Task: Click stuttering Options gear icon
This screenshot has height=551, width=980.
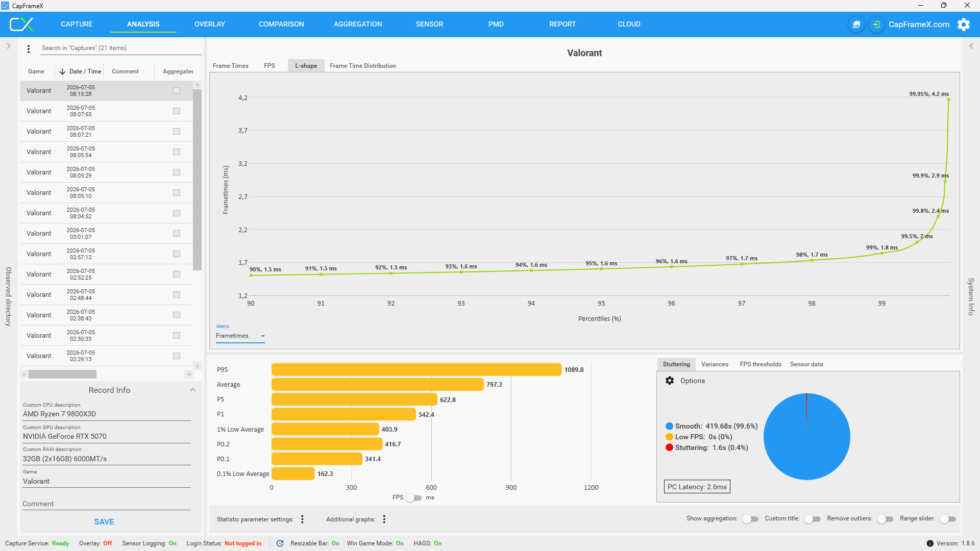Action: (x=670, y=381)
